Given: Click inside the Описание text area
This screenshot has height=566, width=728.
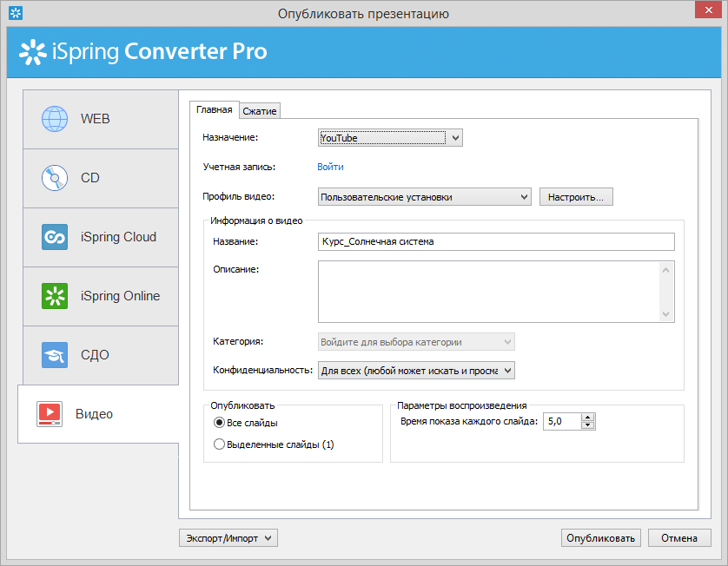Looking at the screenshot, I should click(x=488, y=292).
